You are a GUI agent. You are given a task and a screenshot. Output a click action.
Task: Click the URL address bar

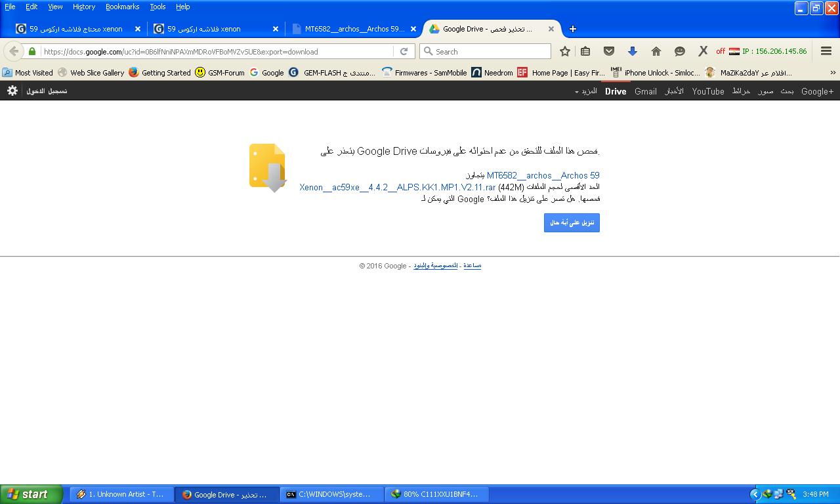(217, 51)
